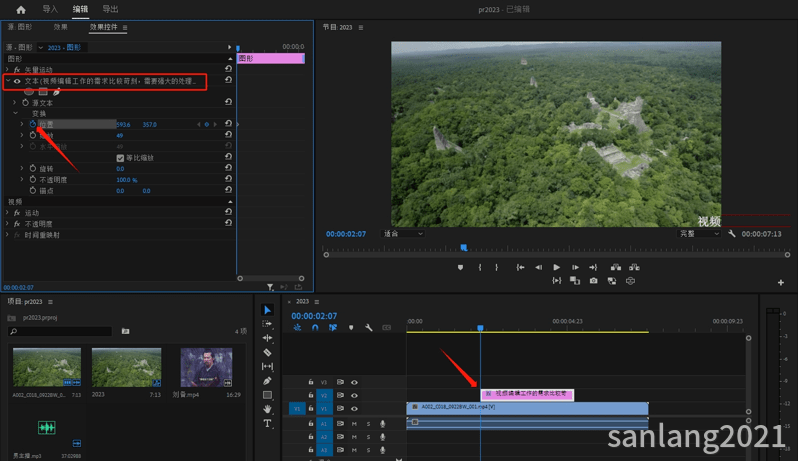798x461 pixels.
Task: Open the Effect Controls panel menu
Action: click(125, 27)
